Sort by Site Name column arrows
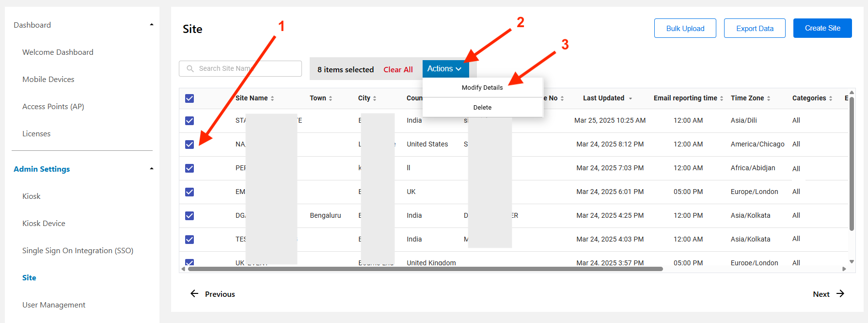This screenshot has width=868, height=323. [x=272, y=98]
